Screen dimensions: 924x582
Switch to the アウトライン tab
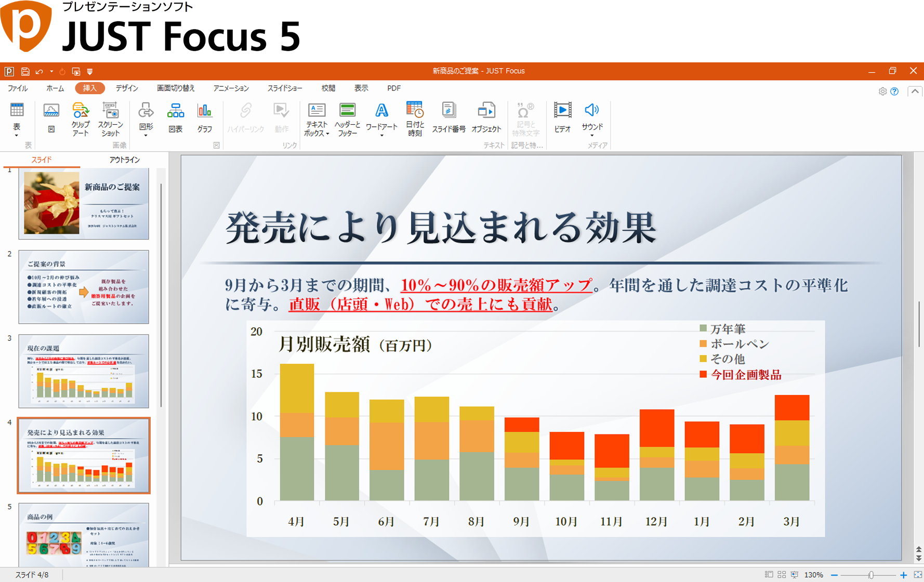click(x=124, y=160)
